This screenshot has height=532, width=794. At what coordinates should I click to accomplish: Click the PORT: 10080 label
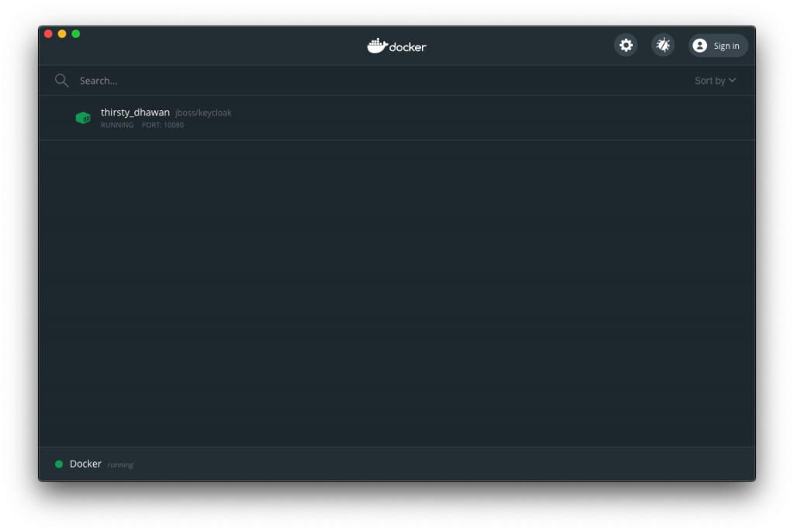[163, 125]
